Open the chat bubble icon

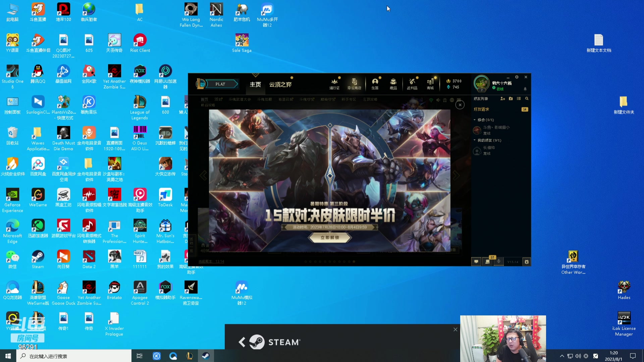476,262
